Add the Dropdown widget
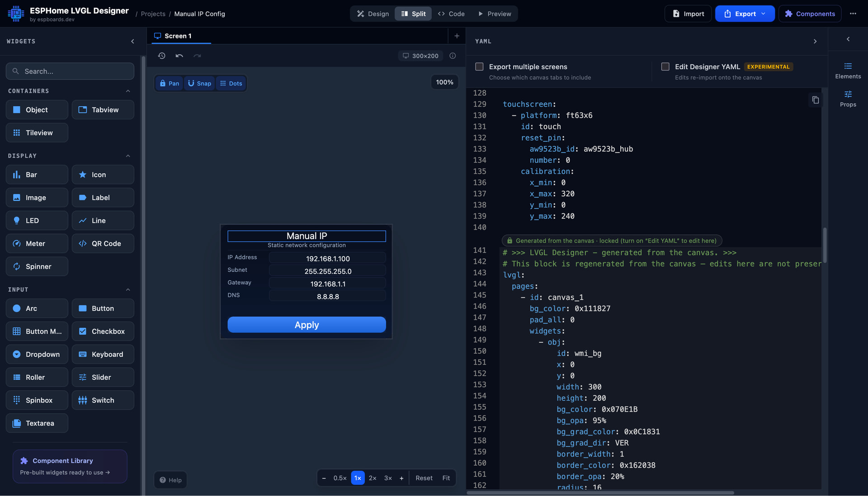The image size is (868, 496). click(x=37, y=354)
